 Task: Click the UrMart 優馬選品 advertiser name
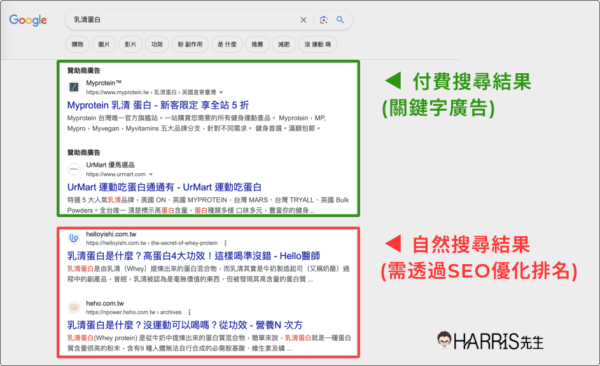110,165
